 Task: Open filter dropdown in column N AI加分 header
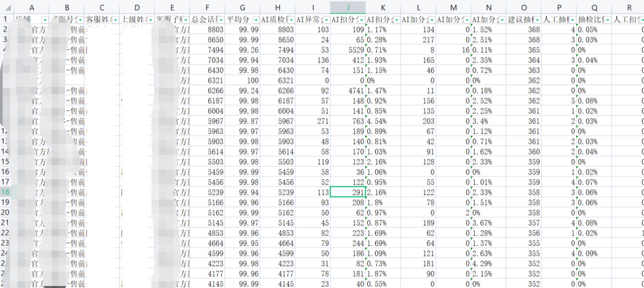(x=502, y=20)
